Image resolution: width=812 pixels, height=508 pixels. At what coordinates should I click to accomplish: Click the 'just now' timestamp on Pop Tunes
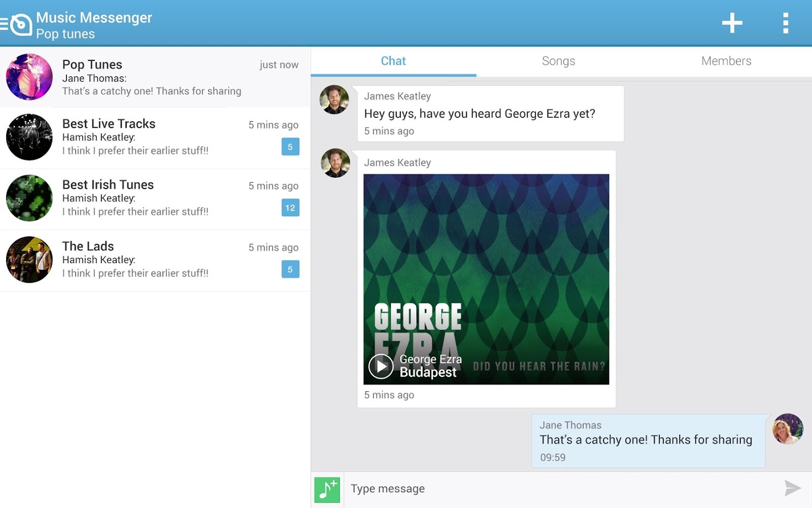click(x=279, y=65)
